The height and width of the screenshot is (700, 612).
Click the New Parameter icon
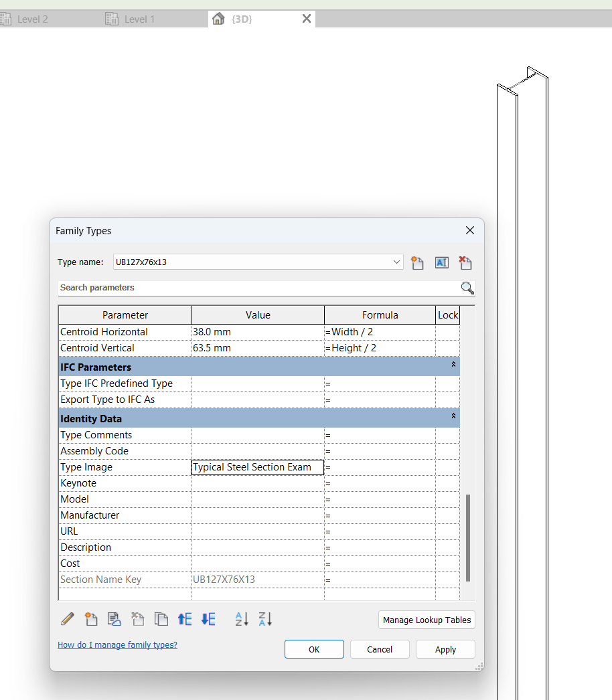click(x=91, y=619)
